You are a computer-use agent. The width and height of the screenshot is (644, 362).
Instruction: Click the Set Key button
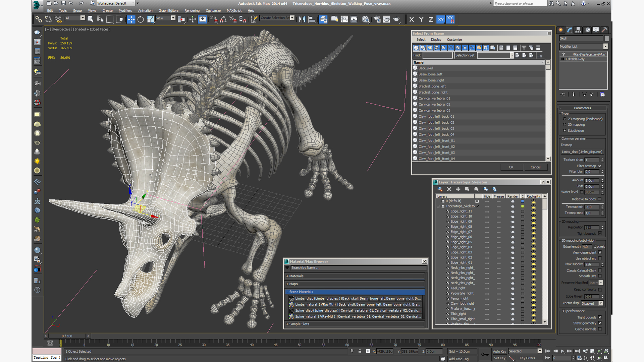coord(499,358)
